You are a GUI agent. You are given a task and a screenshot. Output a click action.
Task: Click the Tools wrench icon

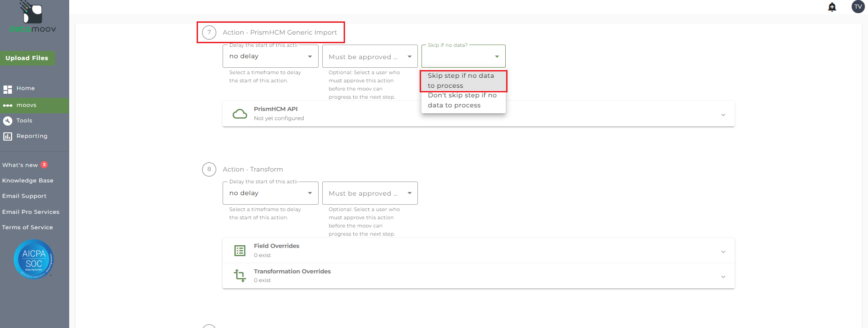coord(8,121)
